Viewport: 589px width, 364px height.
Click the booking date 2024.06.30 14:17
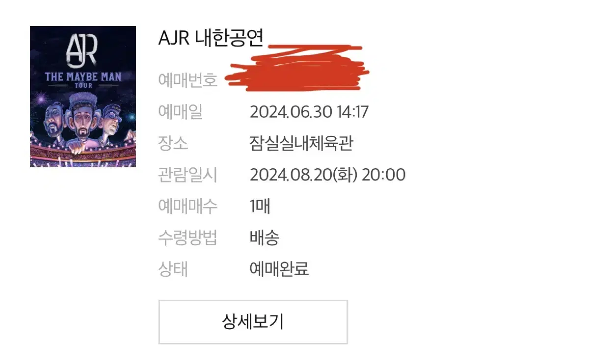tap(309, 112)
